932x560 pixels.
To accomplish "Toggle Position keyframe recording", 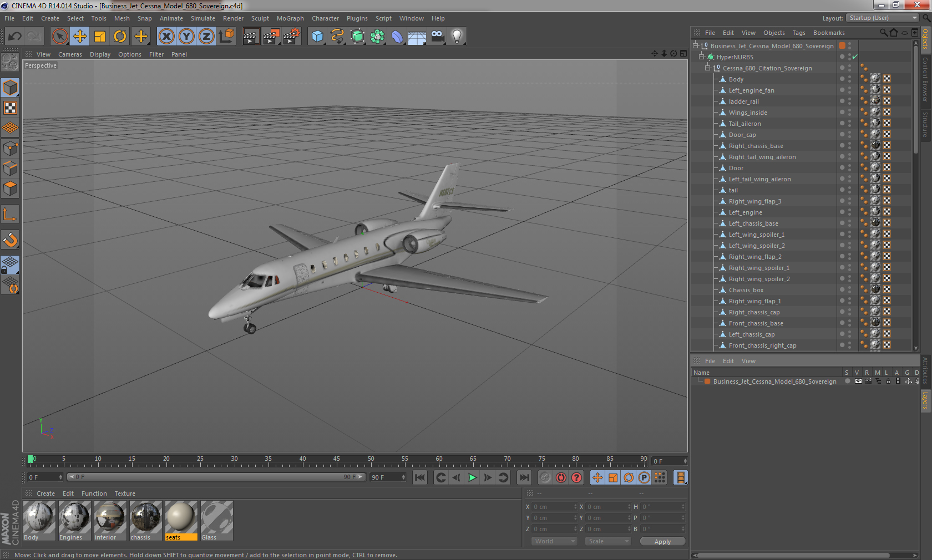I will point(597,477).
